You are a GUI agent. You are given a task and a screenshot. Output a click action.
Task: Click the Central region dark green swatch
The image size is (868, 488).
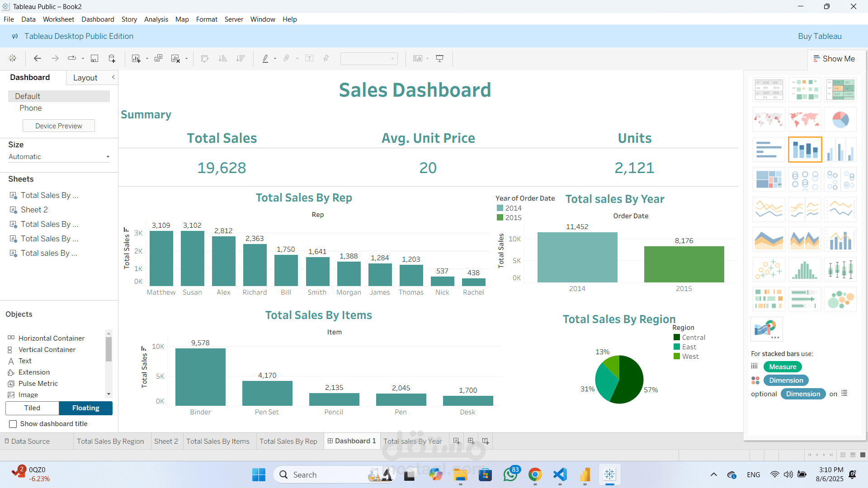click(x=677, y=337)
